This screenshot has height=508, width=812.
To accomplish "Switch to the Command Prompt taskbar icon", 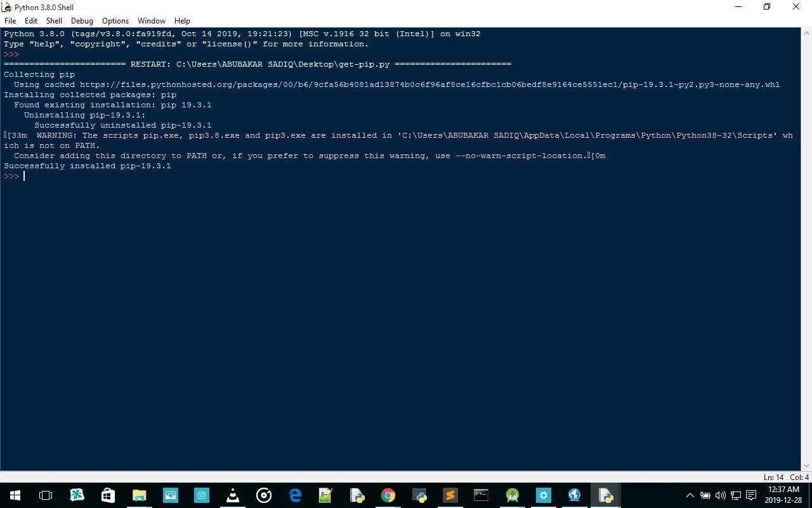I will coord(481,495).
